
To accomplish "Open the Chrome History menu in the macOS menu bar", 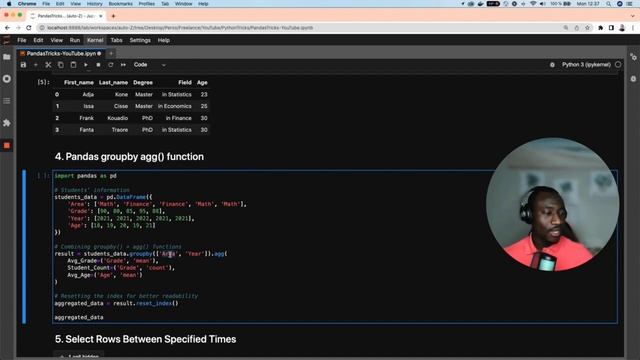I will pos(94,4).
